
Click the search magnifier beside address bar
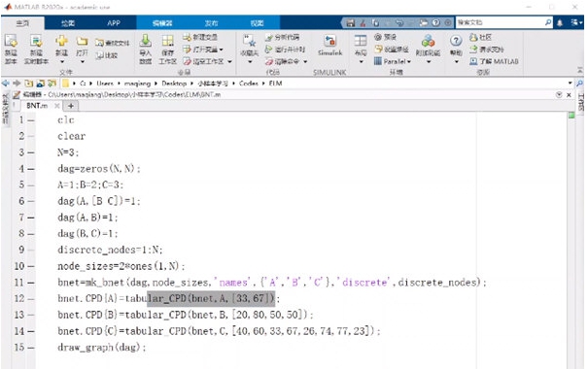[579, 84]
